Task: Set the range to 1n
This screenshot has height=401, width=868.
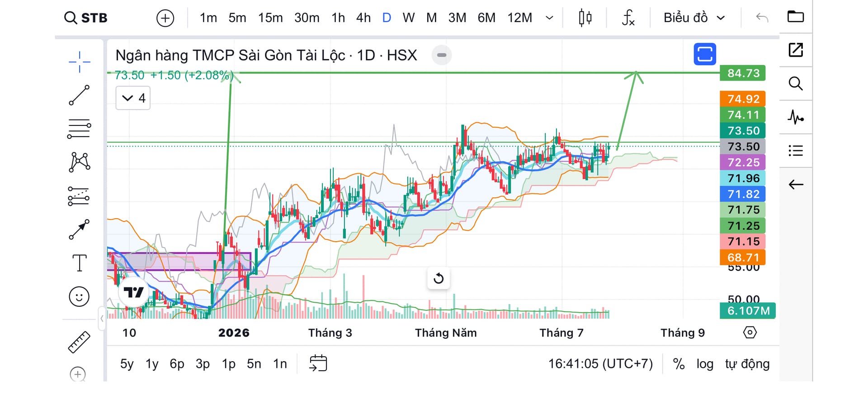Action: pos(280,364)
